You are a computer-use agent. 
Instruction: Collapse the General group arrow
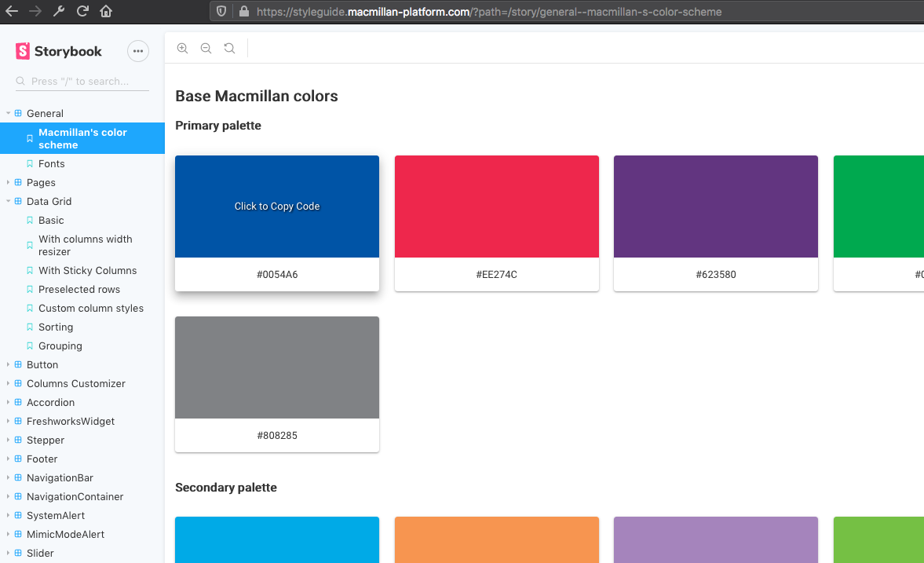click(9, 113)
